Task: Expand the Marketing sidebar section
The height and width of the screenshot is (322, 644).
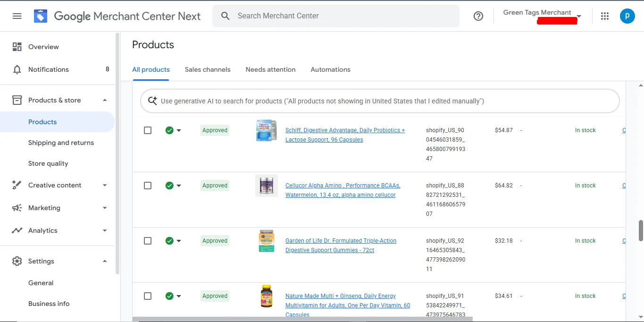Action: tap(105, 208)
